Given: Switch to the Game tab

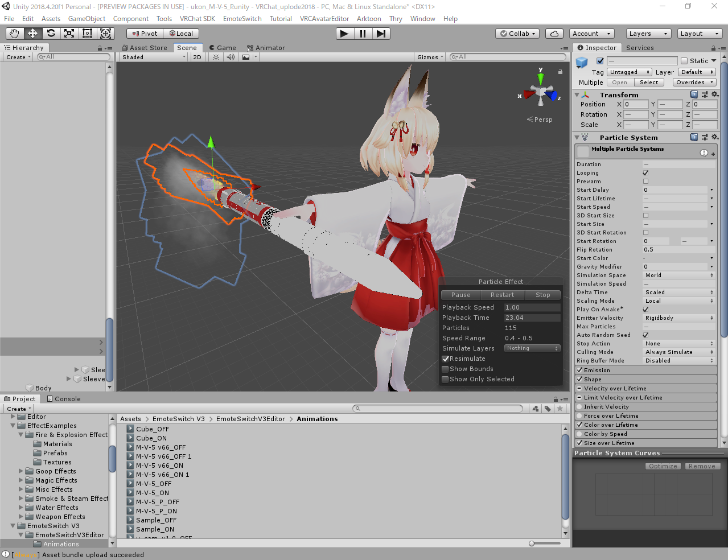Looking at the screenshot, I should coord(221,48).
